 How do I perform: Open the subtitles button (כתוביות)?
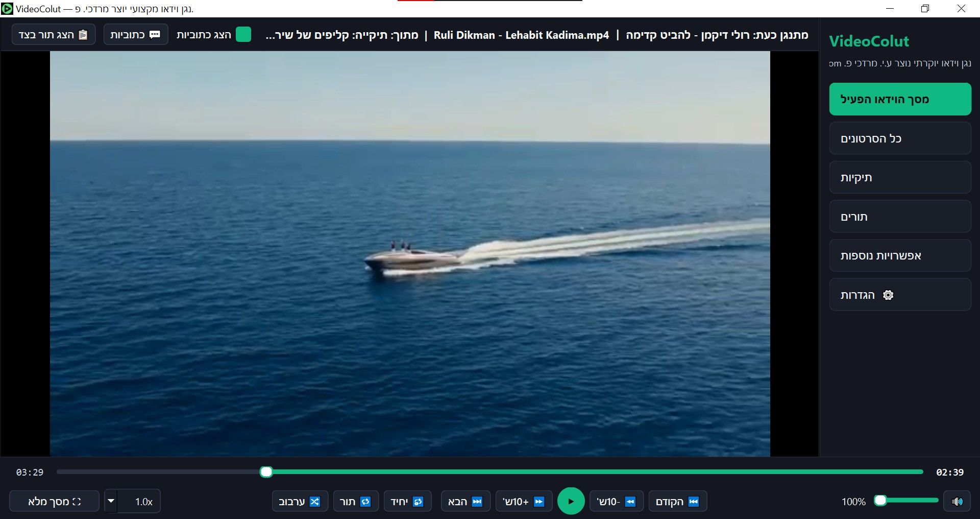point(136,34)
